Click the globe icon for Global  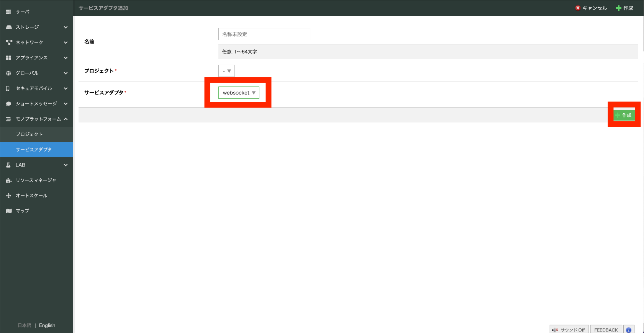(x=8, y=73)
